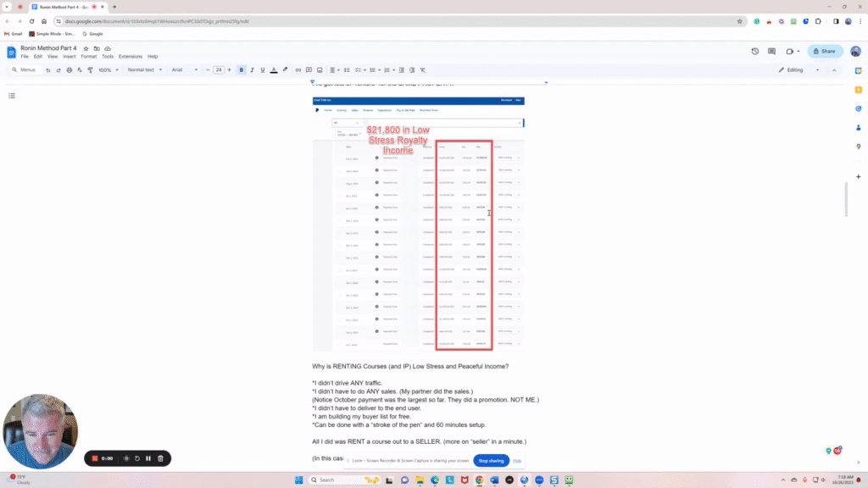
Task: Add a comment via toolbar icon
Action: [x=309, y=70]
